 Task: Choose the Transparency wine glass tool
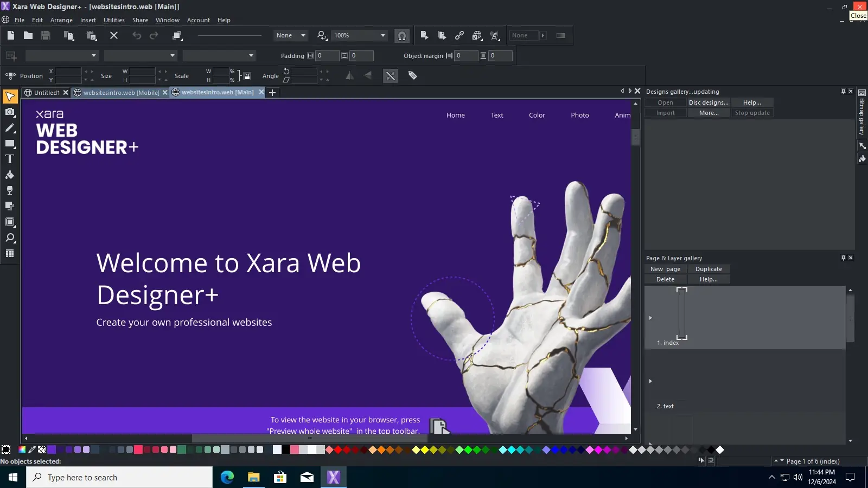click(x=10, y=191)
